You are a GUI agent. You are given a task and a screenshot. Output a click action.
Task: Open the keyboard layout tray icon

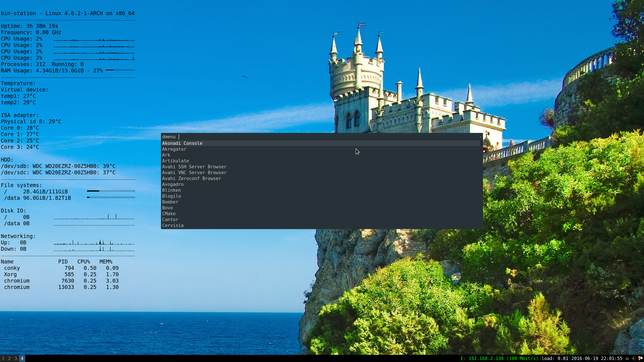point(627,358)
